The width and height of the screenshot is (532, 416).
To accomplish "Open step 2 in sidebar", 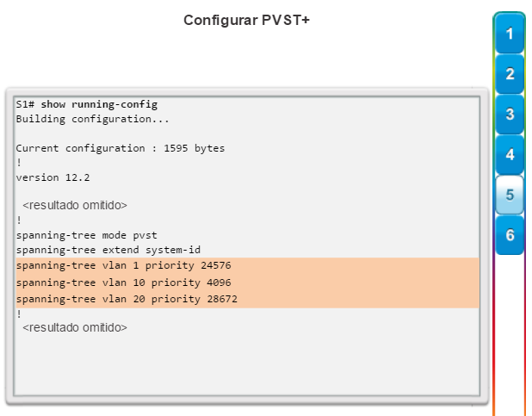I will (x=510, y=74).
